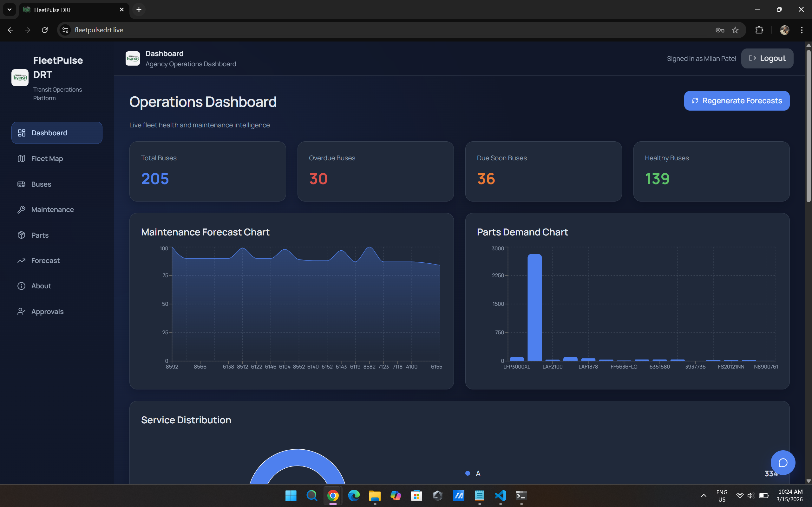Click the Buses icon in sidebar
This screenshot has height=507, width=812.
[22, 184]
